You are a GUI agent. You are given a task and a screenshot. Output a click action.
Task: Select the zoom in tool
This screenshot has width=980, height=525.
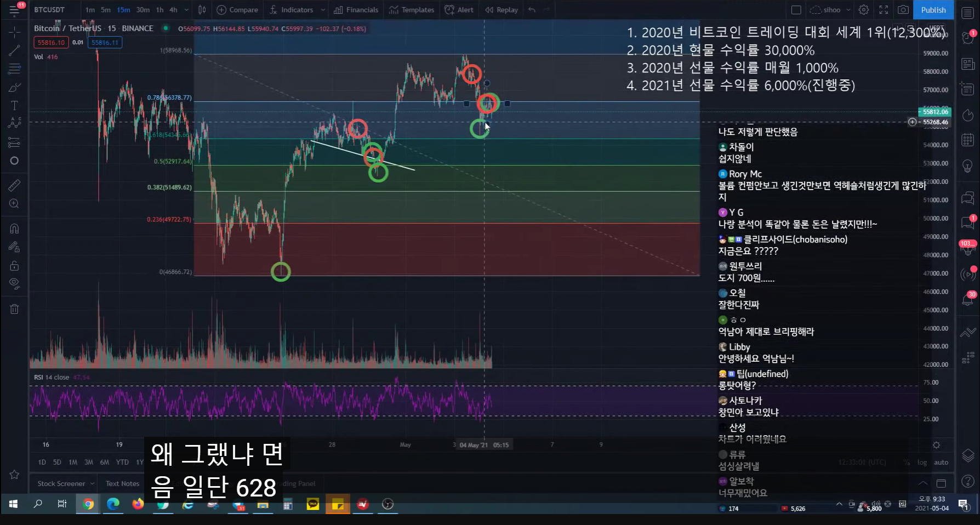click(x=14, y=204)
